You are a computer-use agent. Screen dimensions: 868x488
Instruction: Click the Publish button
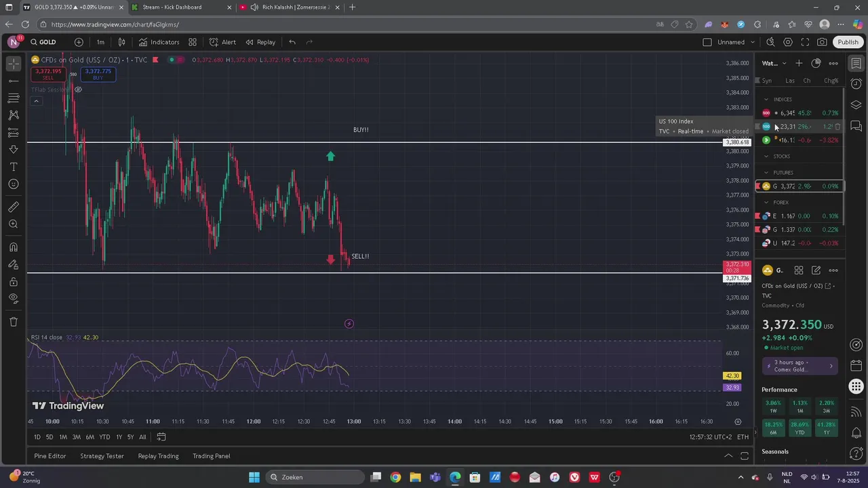[x=848, y=42]
